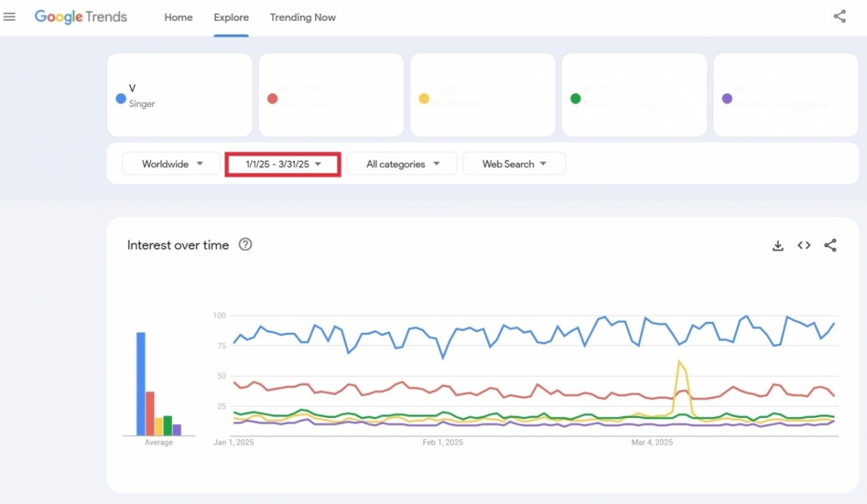Share the Interest over time chart
867x504 pixels.
coord(830,246)
